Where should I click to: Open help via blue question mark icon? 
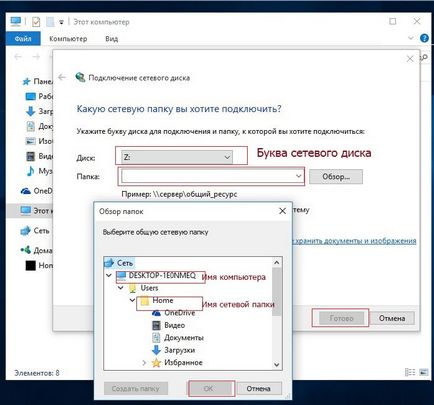424,38
